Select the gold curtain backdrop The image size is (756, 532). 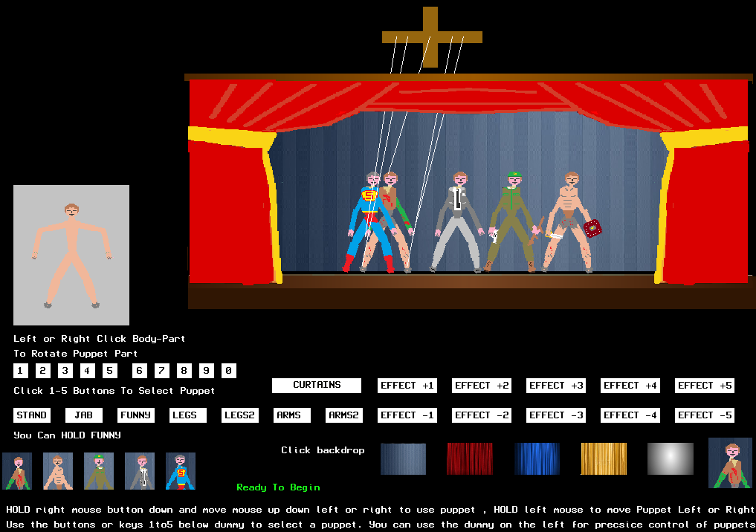[x=604, y=458]
